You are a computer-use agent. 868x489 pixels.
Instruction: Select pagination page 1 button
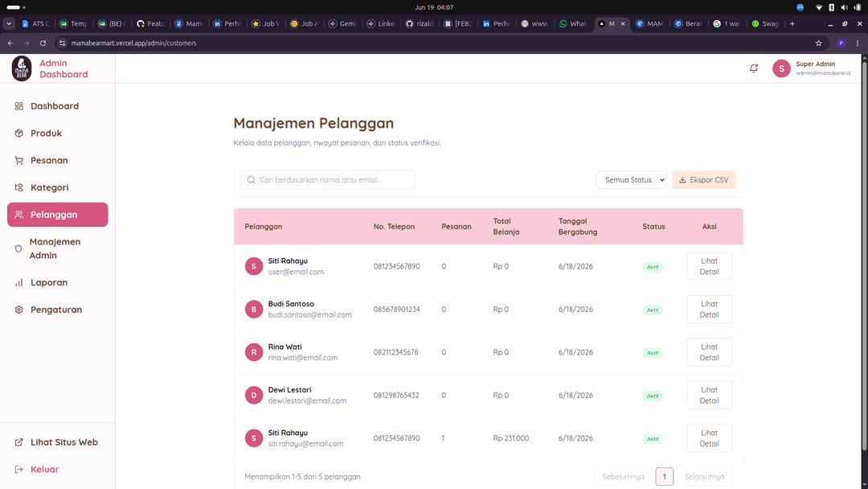[x=665, y=476]
